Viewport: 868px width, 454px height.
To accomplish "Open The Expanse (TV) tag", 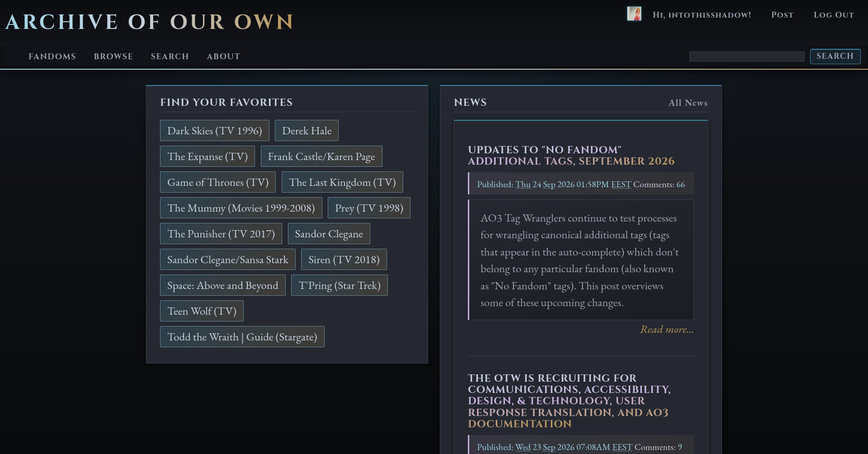I will click(x=208, y=156).
